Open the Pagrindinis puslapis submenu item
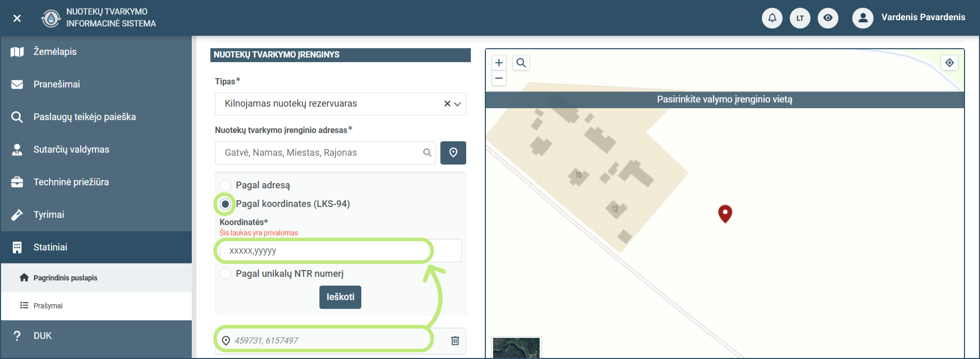The image size is (980, 359). (x=96, y=278)
